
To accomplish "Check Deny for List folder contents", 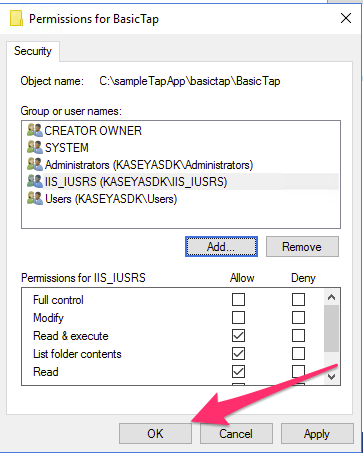I will [x=298, y=353].
